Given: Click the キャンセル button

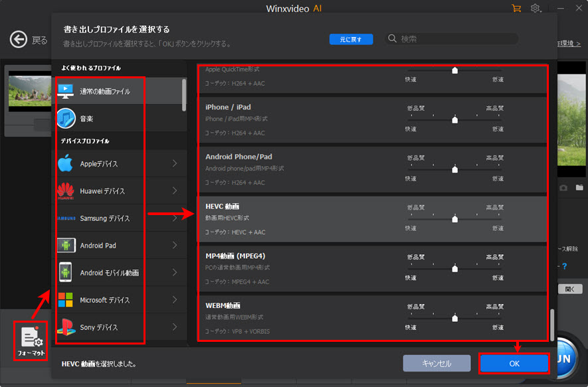Looking at the screenshot, I should tap(437, 363).
